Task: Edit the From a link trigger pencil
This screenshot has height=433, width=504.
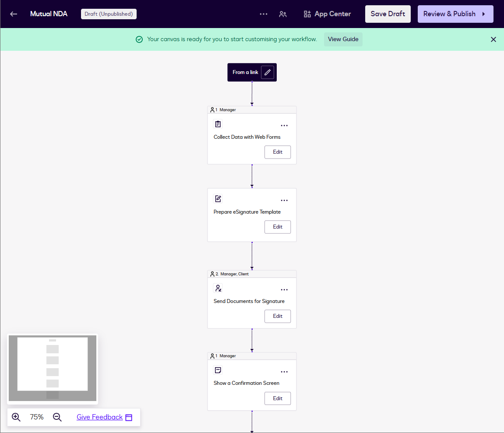Action: point(268,72)
